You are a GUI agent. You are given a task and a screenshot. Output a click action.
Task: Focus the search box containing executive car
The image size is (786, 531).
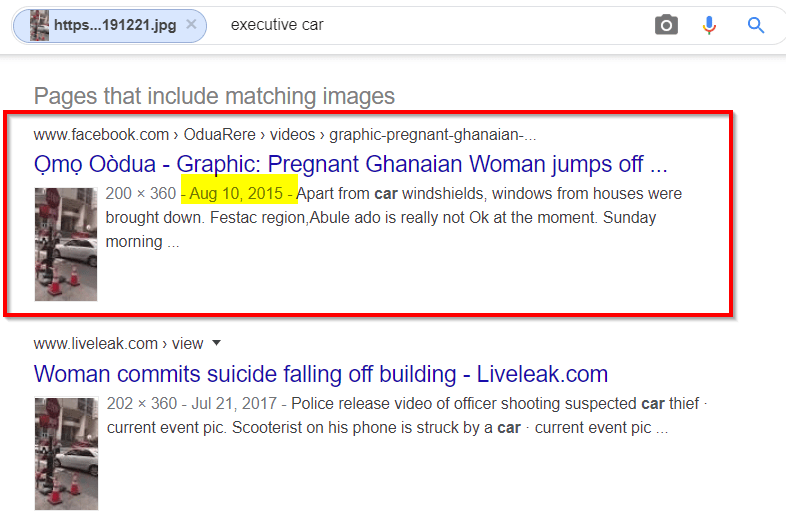coord(431,25)
